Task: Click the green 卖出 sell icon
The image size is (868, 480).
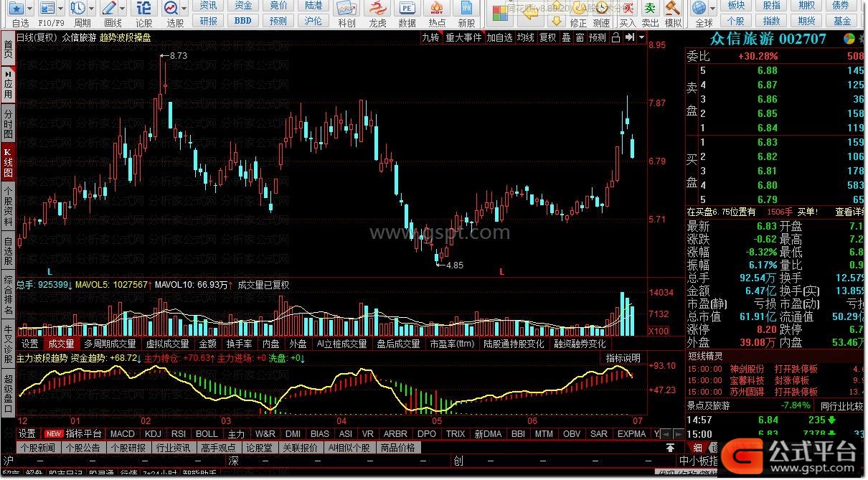Action: click(x=650, y=9)
